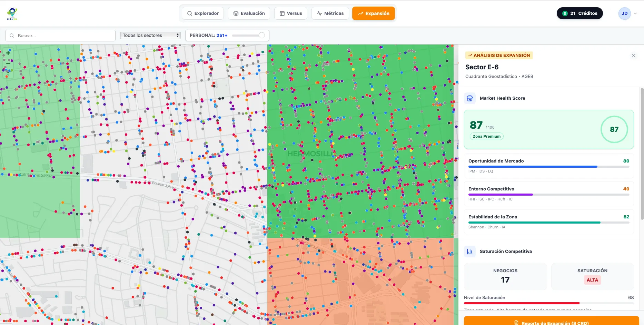
Task: Reset map bearing with the compass control
Action: coord(8,72)
